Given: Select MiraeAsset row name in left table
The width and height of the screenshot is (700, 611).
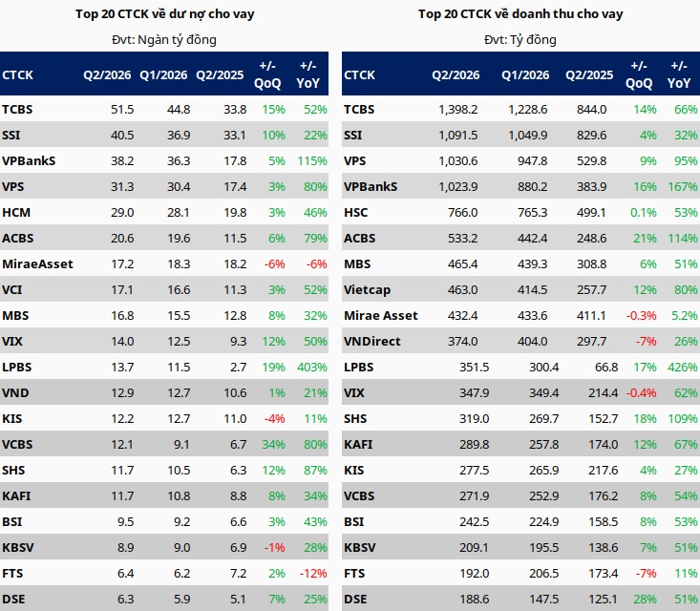Looking at the screenshot, I should coord(37,264).
